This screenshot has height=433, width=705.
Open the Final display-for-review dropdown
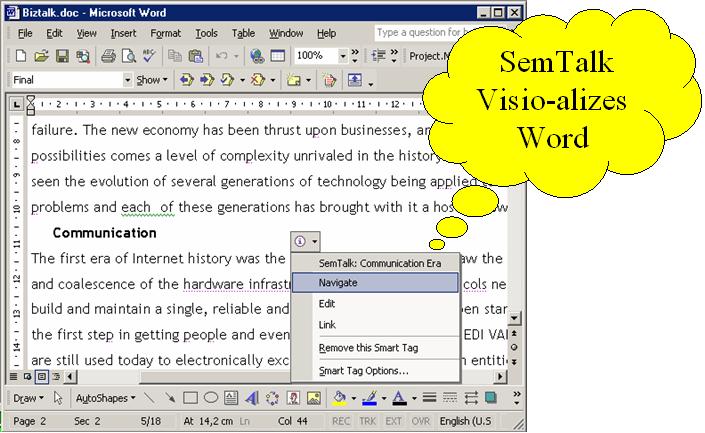[x=127, y=80]
